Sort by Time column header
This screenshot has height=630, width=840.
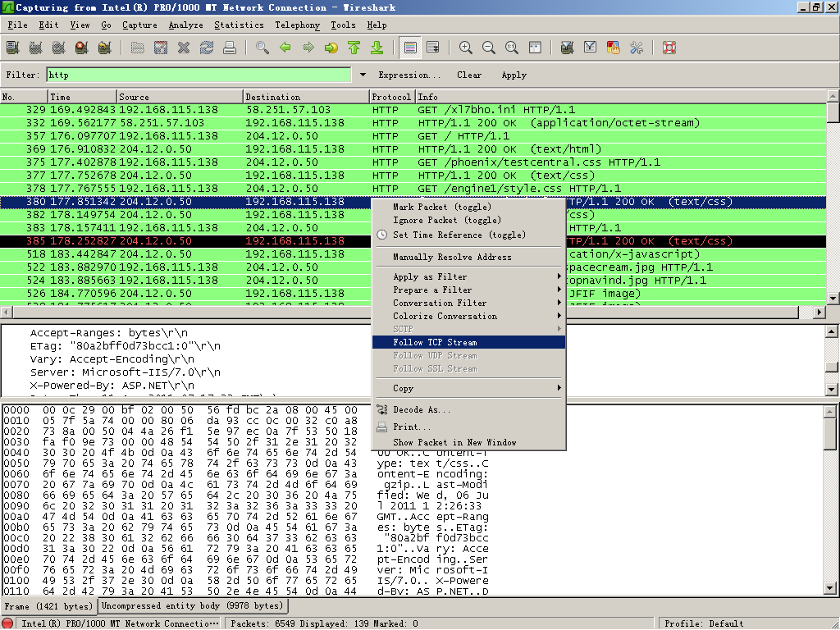[82, 97]
